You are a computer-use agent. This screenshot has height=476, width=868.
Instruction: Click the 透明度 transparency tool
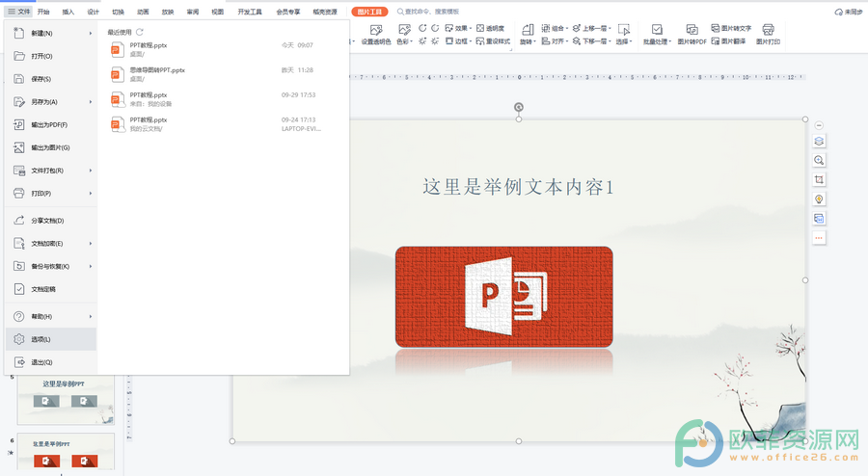point(491,28)
